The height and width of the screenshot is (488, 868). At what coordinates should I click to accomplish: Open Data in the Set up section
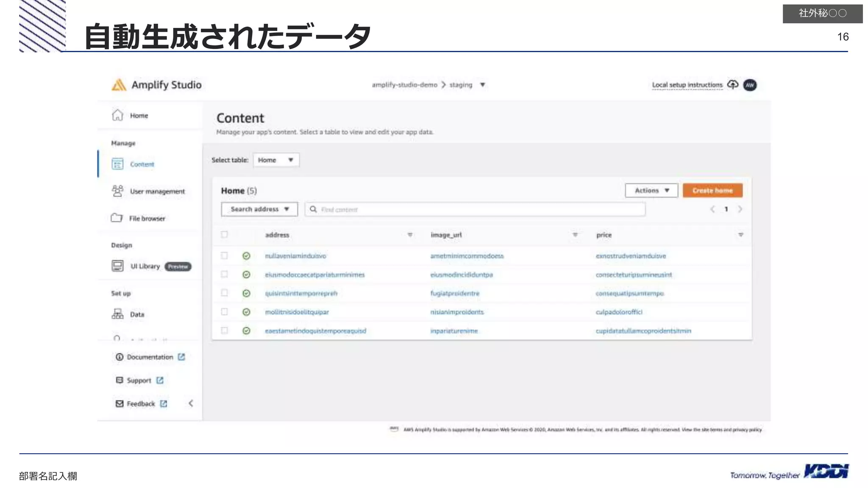tap(137, 314)
